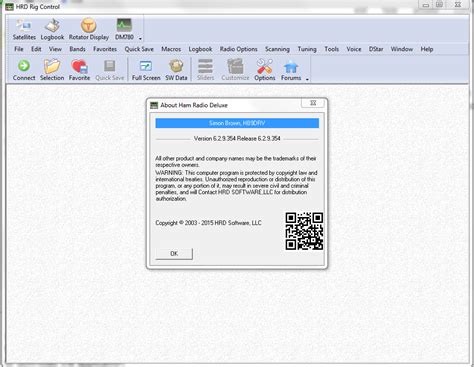
Task: Open the Selection folder icon
Action: coord(52,70)
